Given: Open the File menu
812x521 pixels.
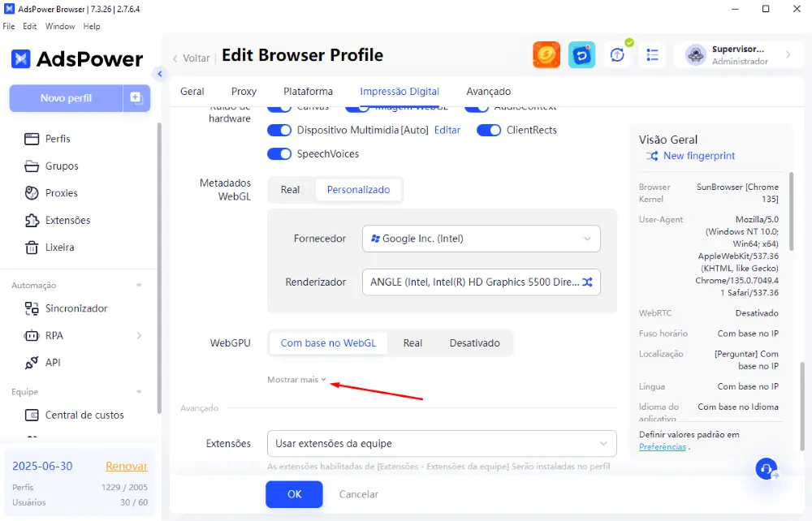Looking at the screenshot, I should click(x=9, y=27).
